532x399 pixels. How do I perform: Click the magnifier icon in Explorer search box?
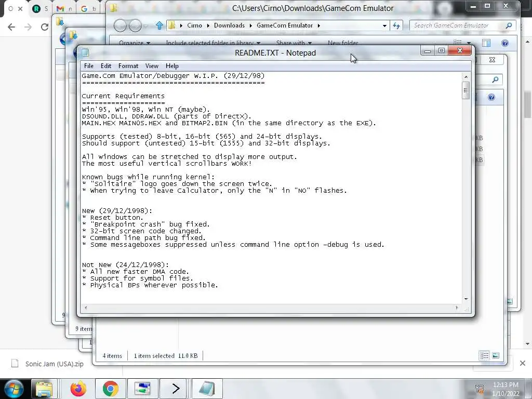coord(509,25)
